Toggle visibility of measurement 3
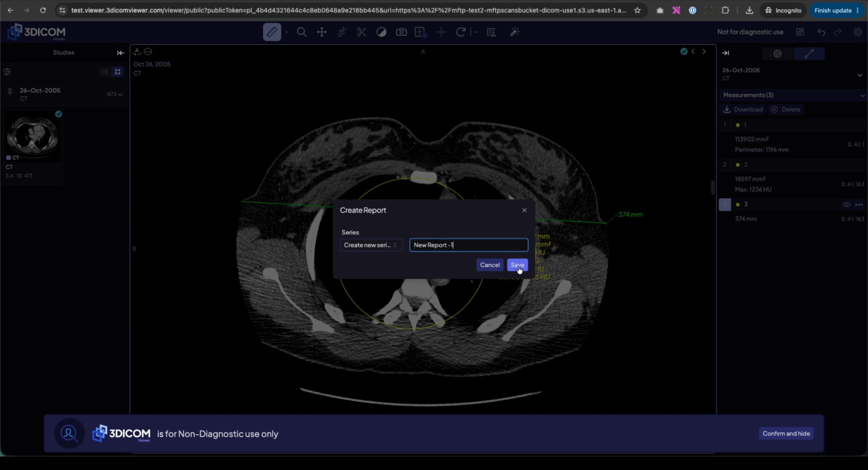The height and width of the screenshot is (470, 868). 846,205
